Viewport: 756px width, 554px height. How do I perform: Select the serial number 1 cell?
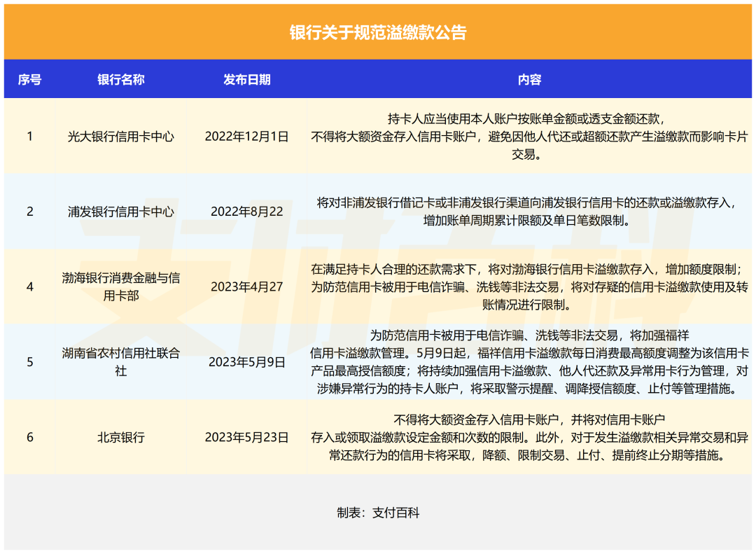[30, 137]
